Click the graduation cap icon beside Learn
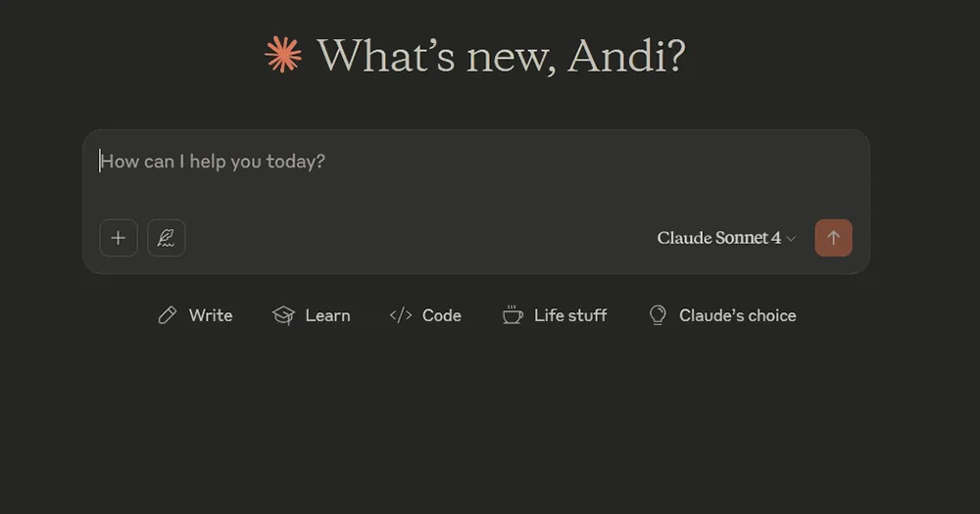The image size is (980, 514). [x=283, y=315]
